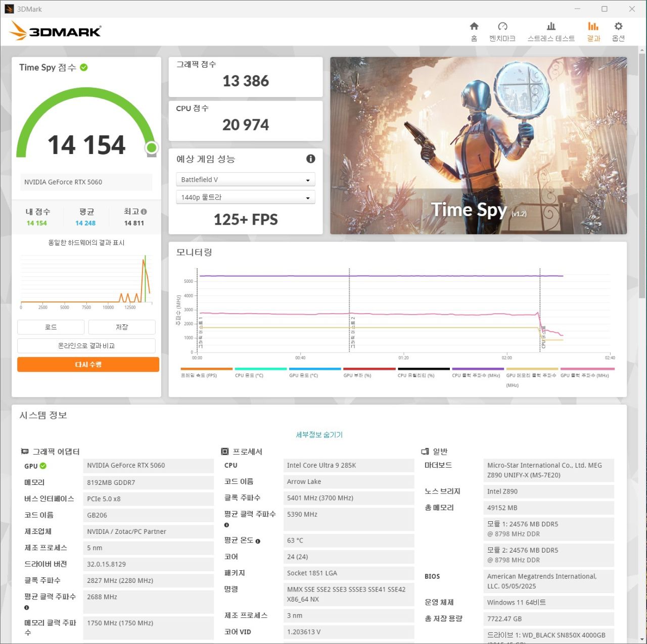This screenshot has width=647, height=644.
Task: Click the Save result button
Action: tap(122, 327)
